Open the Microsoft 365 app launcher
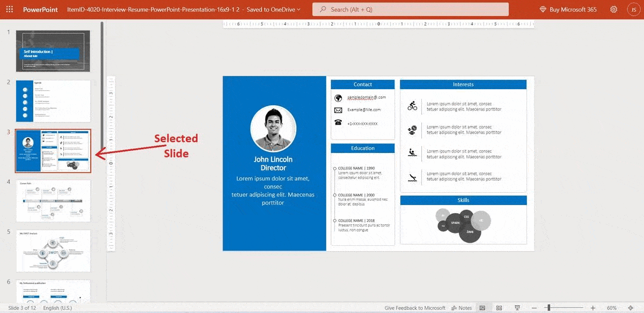The height and width of the screenshot is (313, 644). tap(9, 9)
